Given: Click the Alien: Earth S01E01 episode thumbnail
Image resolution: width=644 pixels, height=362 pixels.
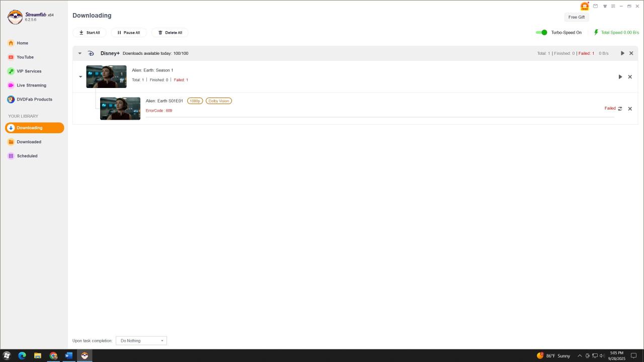Looking at the screenshot, I should (x=120, y=109).
